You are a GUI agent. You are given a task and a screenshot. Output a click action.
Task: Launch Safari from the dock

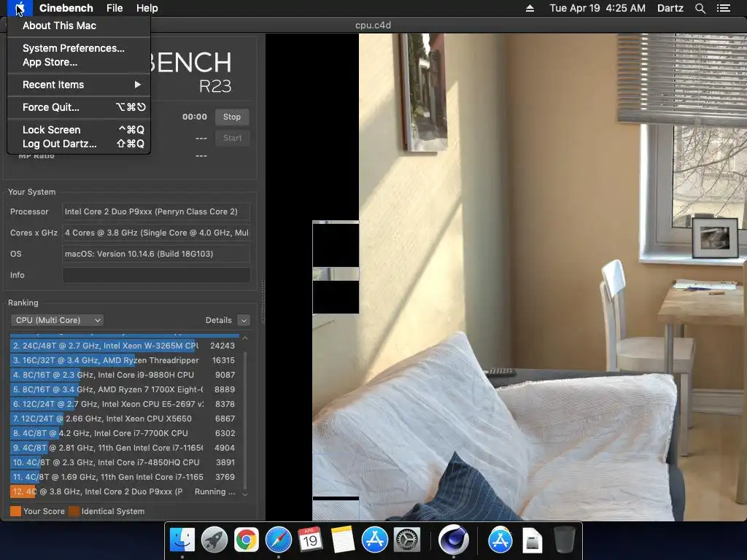pos(278,540)
